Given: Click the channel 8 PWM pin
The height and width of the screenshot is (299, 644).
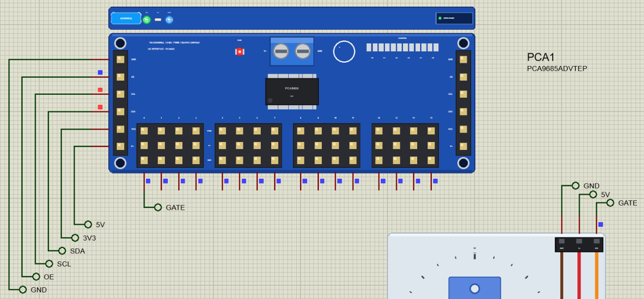Looking at the screenshot, I should (301, 131).
